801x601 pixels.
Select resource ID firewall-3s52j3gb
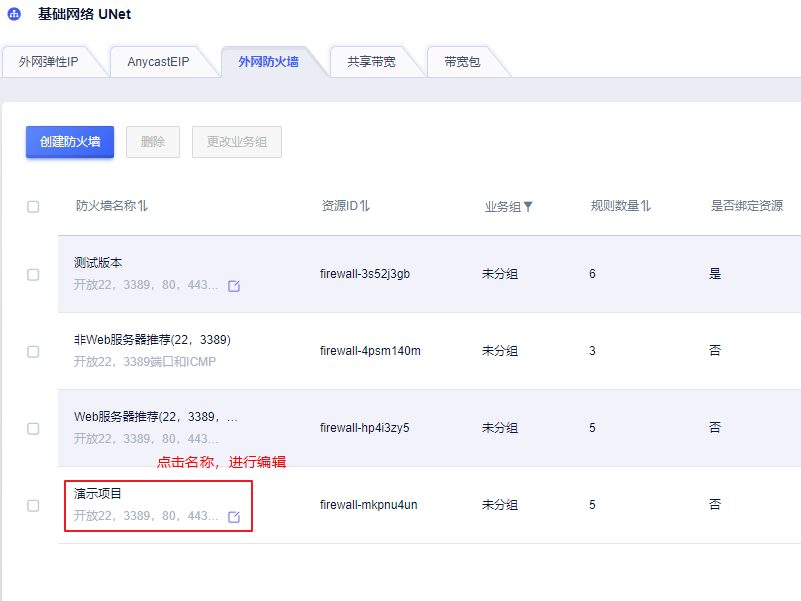point(365,274)
